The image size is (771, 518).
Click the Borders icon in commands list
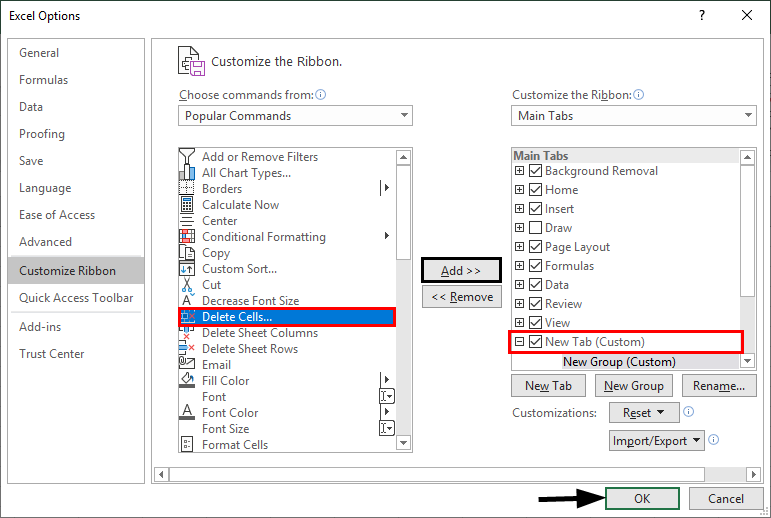187,189
